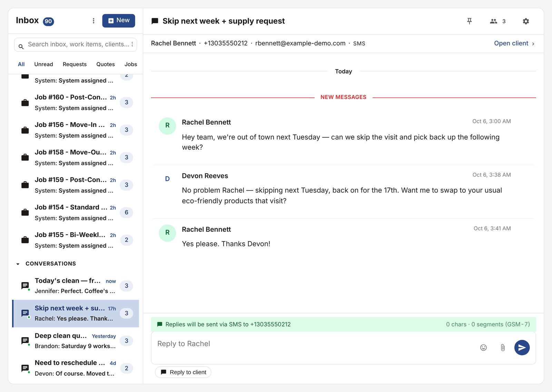Click chat icon of Deep clean conversation
This screenshot has width=552, height=392.
click(25, 341)
